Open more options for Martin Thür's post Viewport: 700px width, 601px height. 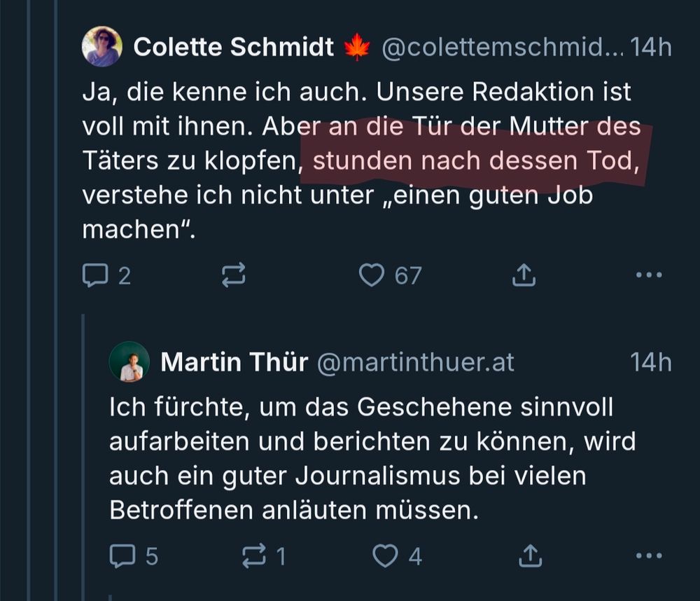click(x=648, y=556)
